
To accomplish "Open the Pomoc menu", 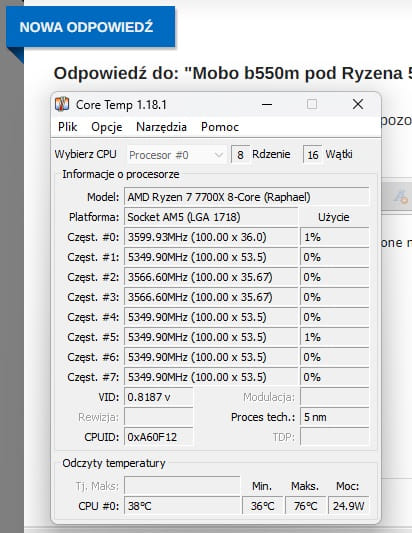I will tap(220, 127).
